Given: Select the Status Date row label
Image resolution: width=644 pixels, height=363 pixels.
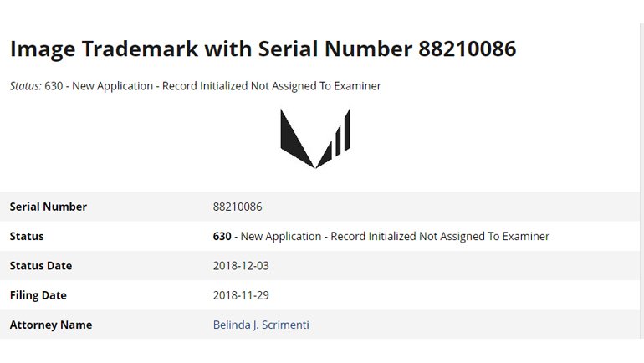Looking at the screenshot, I should point(41,266).
